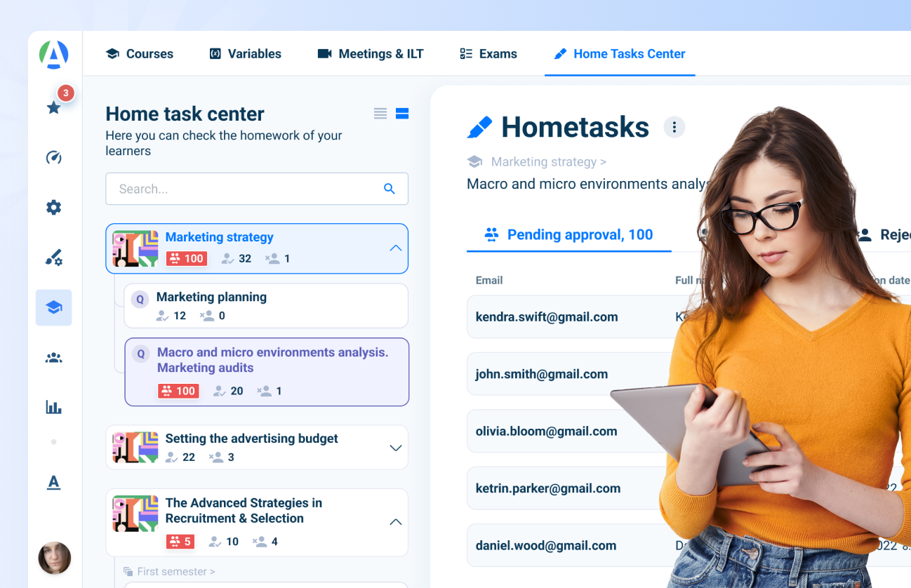The image size is (911, 588).
Task: Select the dashboard speedometer icon
Action: tap(53, 157)
